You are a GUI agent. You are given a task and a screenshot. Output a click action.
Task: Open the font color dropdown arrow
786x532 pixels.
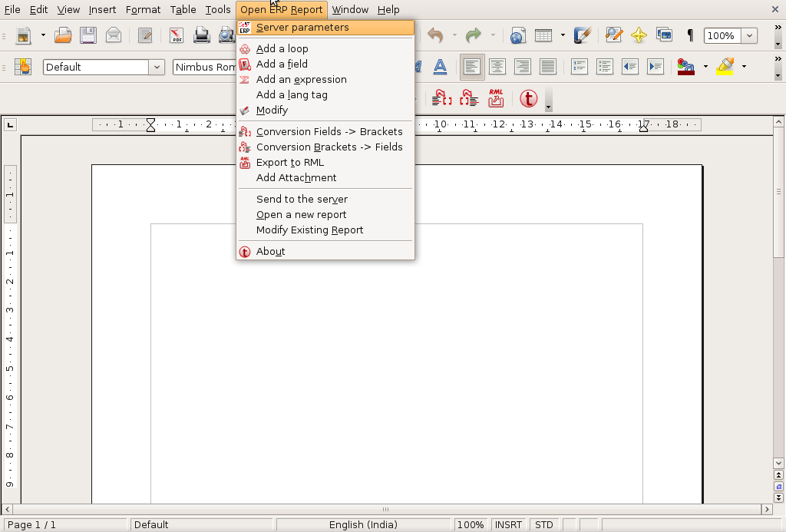point(705,66)
